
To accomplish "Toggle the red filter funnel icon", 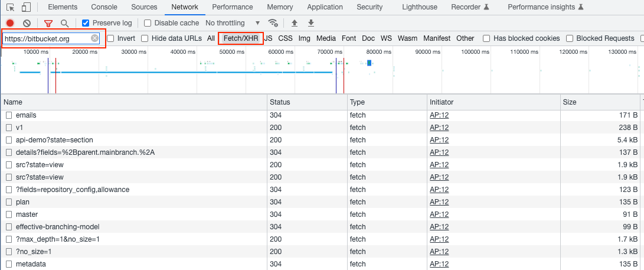I will click(x=48, y=23).
